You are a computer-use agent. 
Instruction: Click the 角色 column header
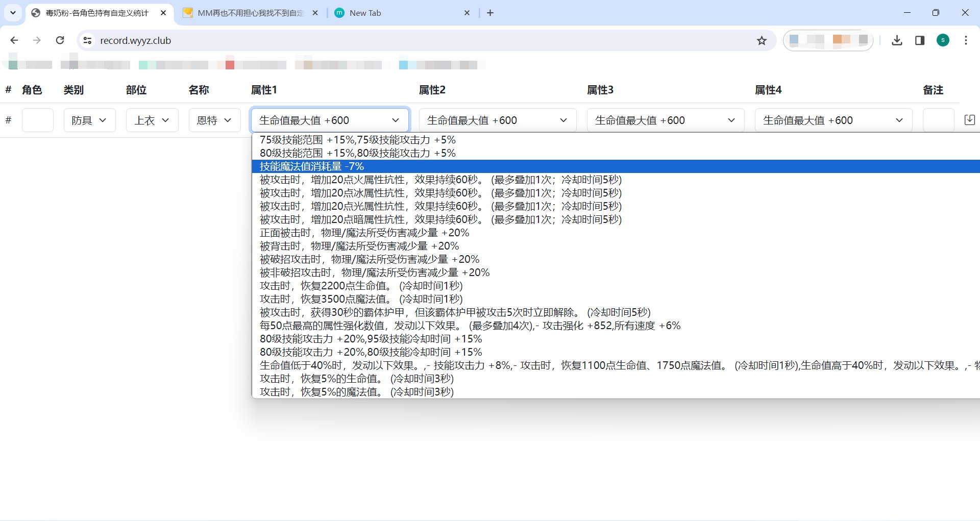point(32,90)
